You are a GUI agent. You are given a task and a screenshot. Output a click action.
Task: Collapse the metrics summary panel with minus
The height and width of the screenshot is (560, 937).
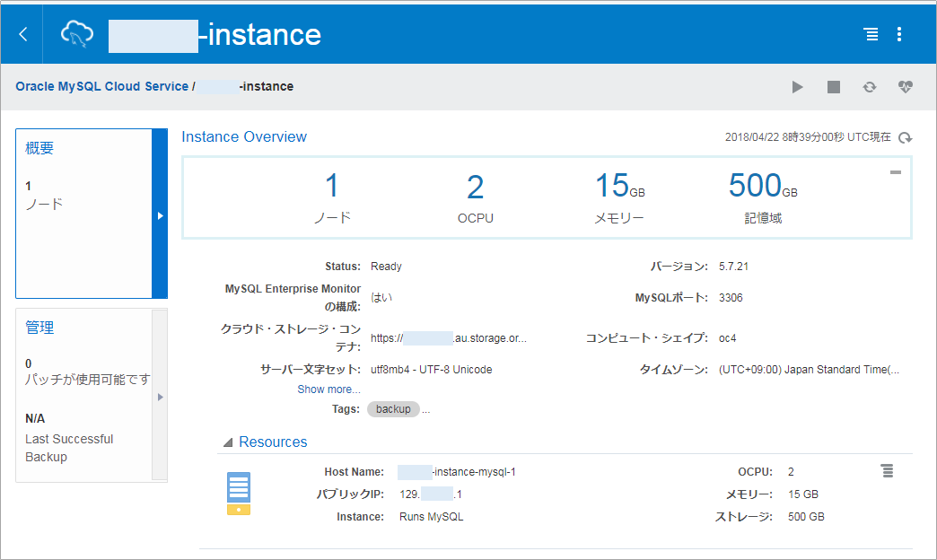895,172
